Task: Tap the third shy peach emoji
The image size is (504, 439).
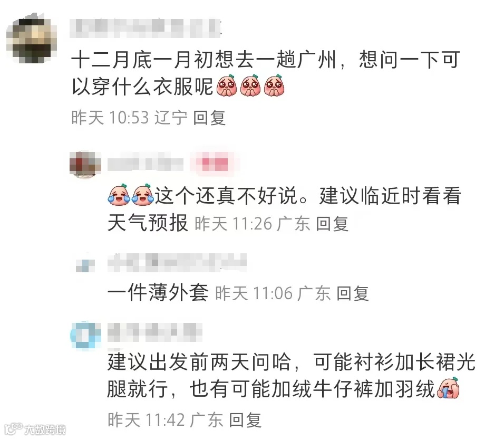Action: coord(274,86)
